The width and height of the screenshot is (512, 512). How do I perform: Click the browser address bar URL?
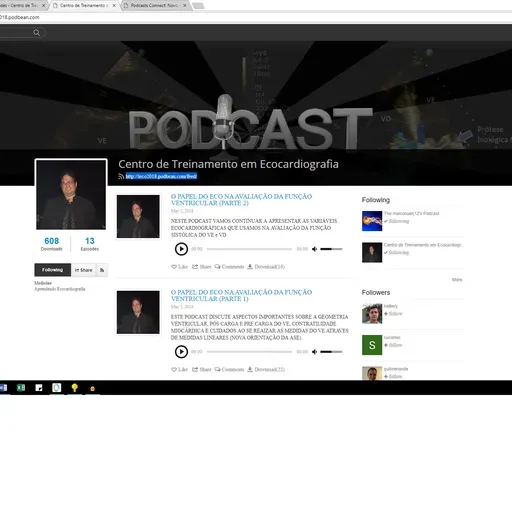[20, 17]
